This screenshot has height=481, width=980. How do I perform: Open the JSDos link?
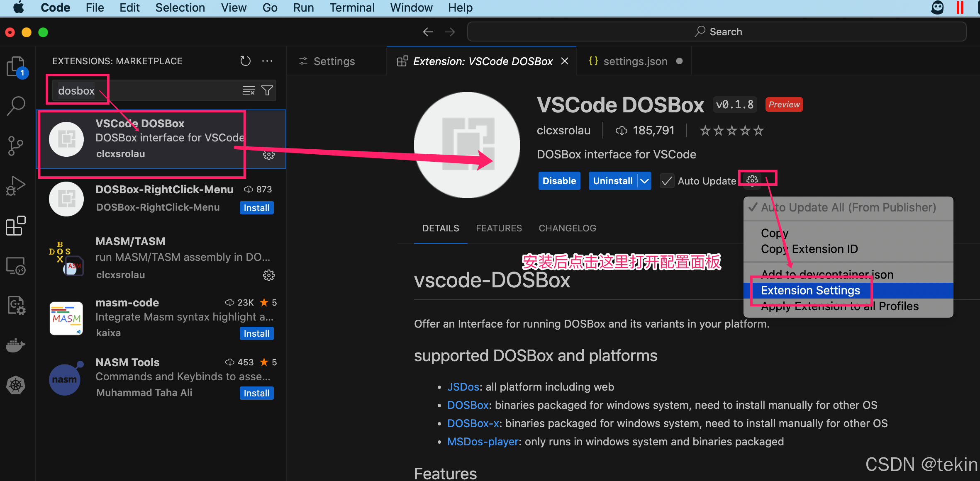463,387
